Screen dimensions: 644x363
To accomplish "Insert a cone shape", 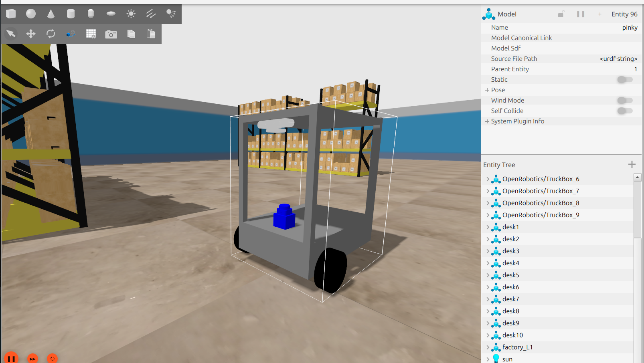I will [51, 14].
